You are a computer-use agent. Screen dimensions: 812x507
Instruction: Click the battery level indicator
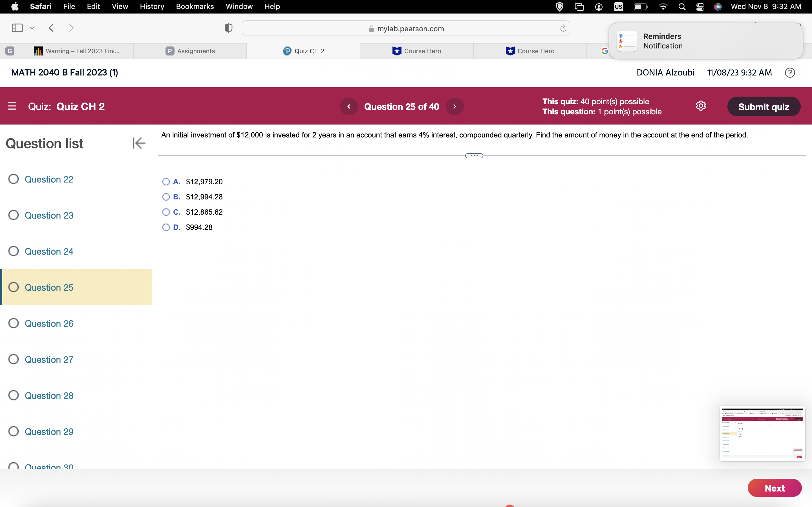click(x=640, y=6)
